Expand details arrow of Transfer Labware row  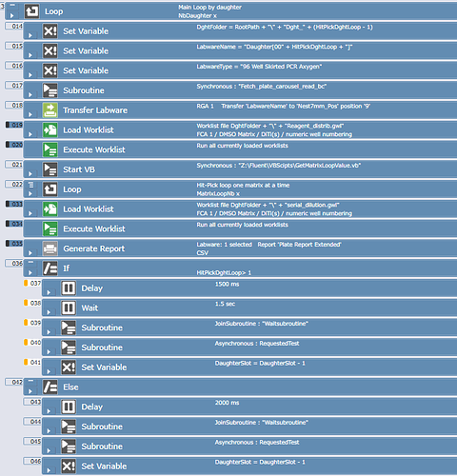pos(30,114)
